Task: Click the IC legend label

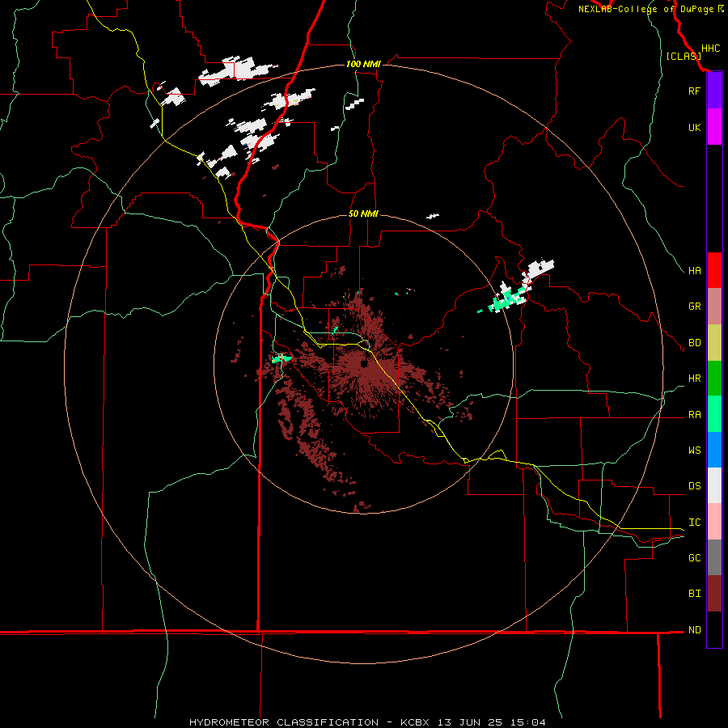Action: tap(694, 523)
